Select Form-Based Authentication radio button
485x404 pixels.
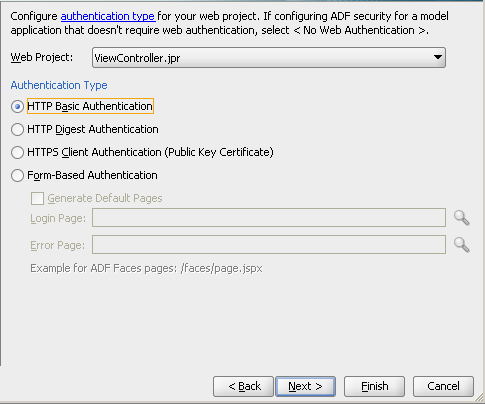pos(17,175)
